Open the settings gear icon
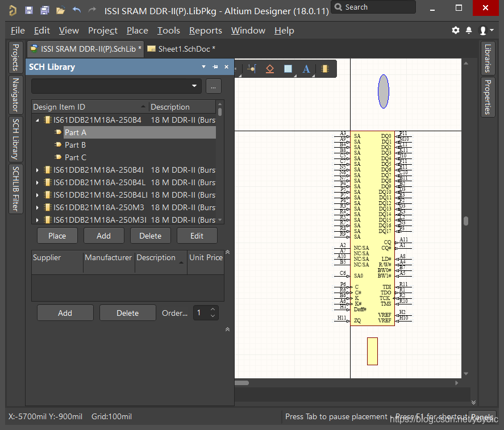 [x=456, y=30]
